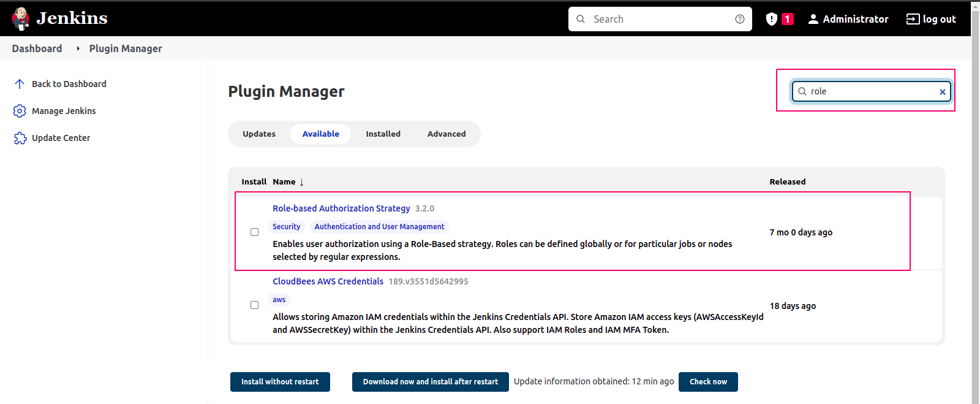Click the Security category tag
The width and height of the screenshot is (980, 404).
point(286,227)
